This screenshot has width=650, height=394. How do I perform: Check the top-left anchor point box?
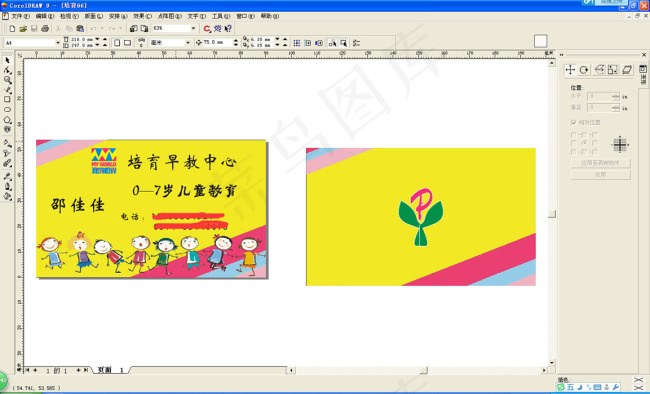pyautogui.click(x=573, y=135)
